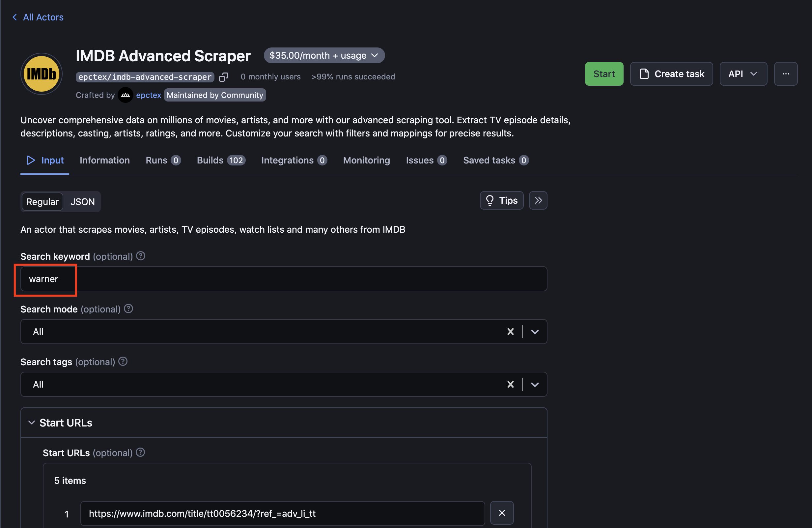Select the JSON input mode toggle
The width and height of the screenshot is (812, 528).
[x=82, y=201]
